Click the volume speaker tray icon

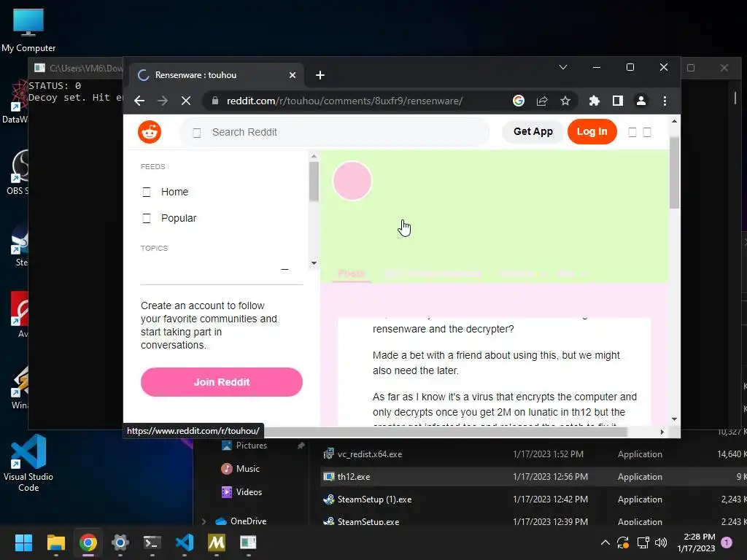pos(661,542)
